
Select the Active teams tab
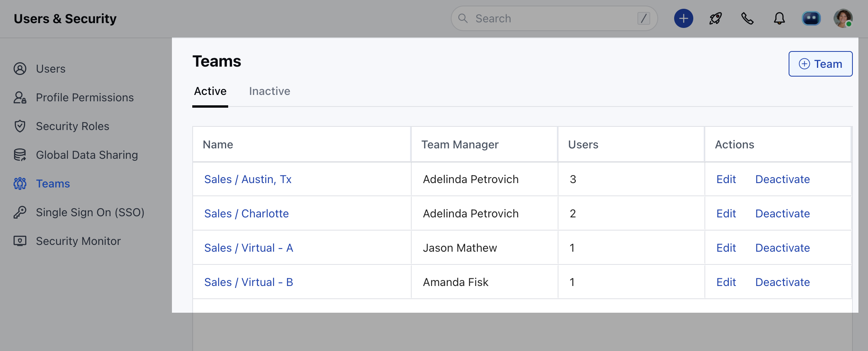click(210, 91)
